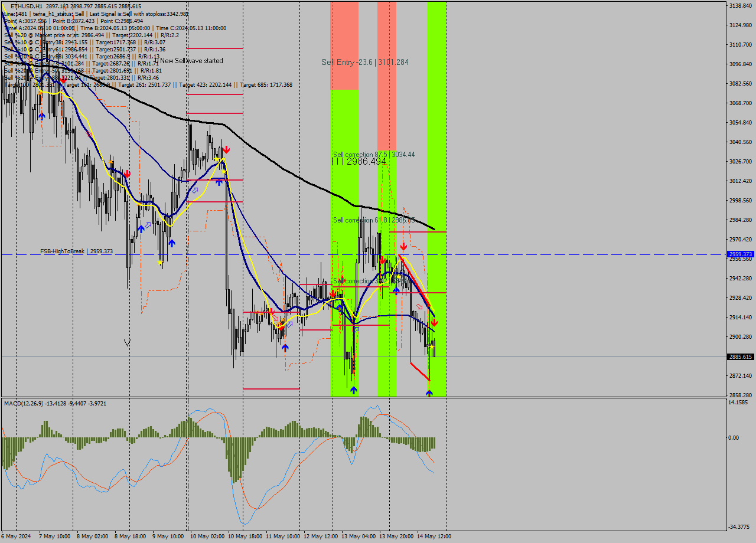Click the yellow dot marker on the moving average

pyautogui.click(x=398, y=276)
